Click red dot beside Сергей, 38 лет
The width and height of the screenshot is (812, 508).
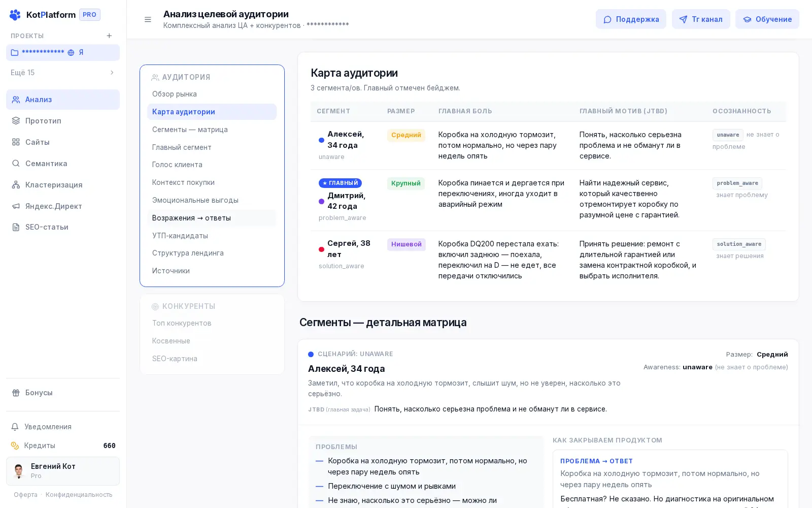point(321,249)
